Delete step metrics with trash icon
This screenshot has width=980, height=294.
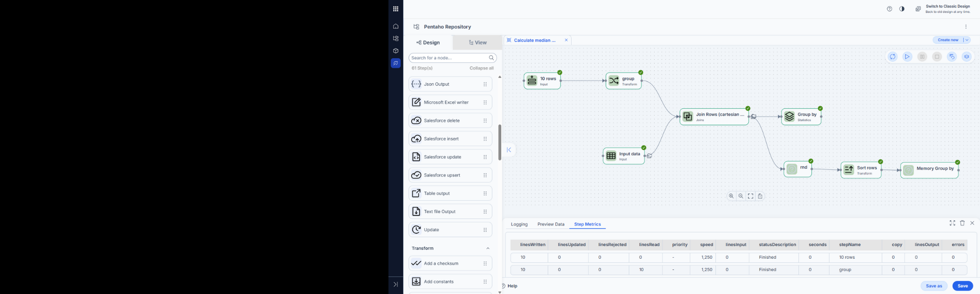tap(962, 223)
